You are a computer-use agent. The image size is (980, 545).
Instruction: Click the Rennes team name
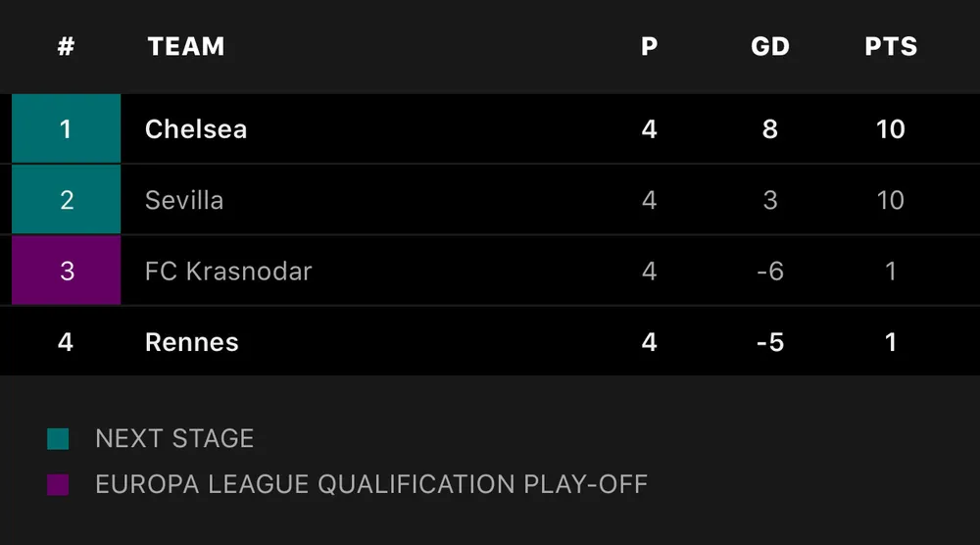[x=192, y=342]
